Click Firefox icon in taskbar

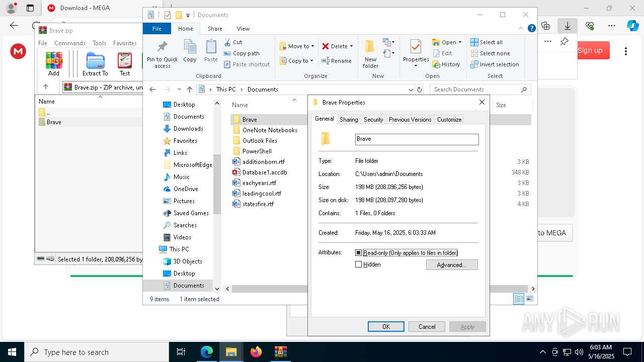point(256,352)
